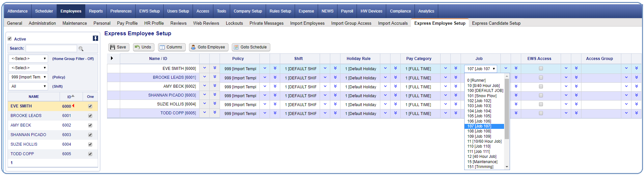Toggle EWS Access checkbox for EVE SMITH

[x=541, y=69]
